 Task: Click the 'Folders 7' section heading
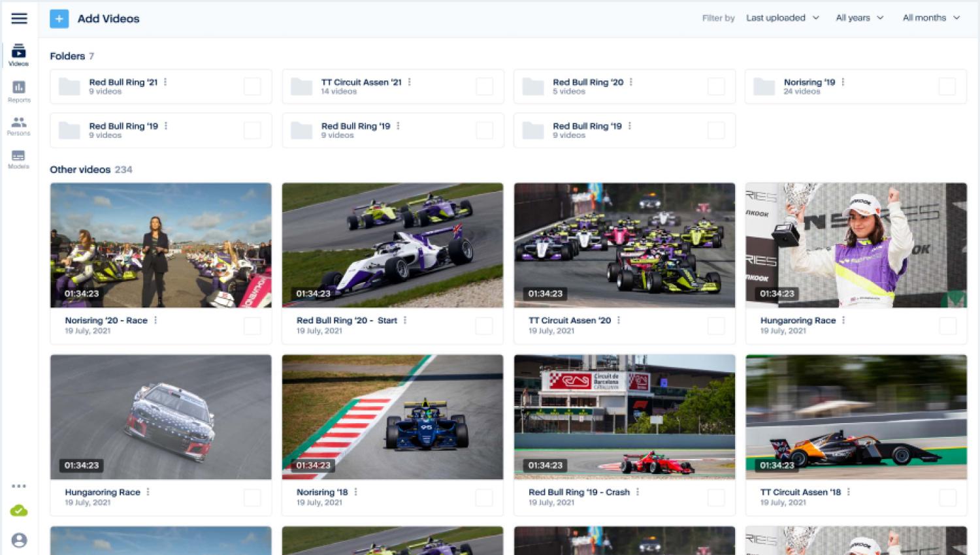click(72, 56)
